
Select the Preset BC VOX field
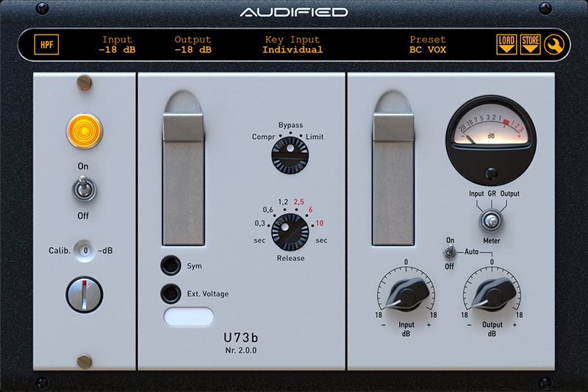pyautogui.click(x=428, y=45)
